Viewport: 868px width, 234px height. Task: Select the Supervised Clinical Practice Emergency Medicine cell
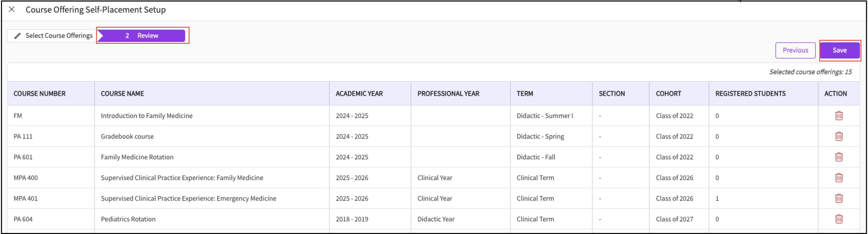[x=188, y=198]
